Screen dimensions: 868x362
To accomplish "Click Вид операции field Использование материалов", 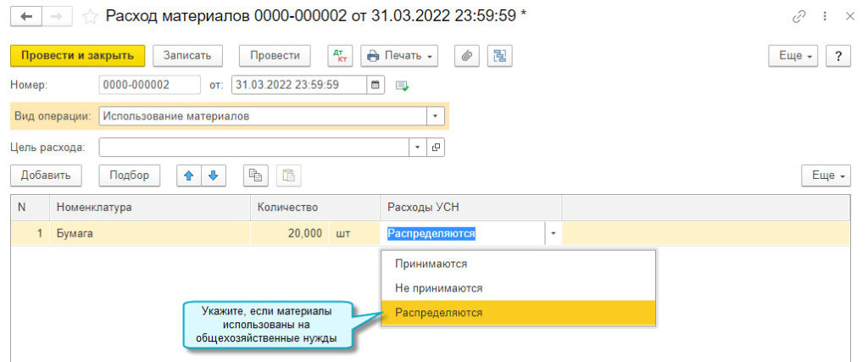I will tap(263, 116).
